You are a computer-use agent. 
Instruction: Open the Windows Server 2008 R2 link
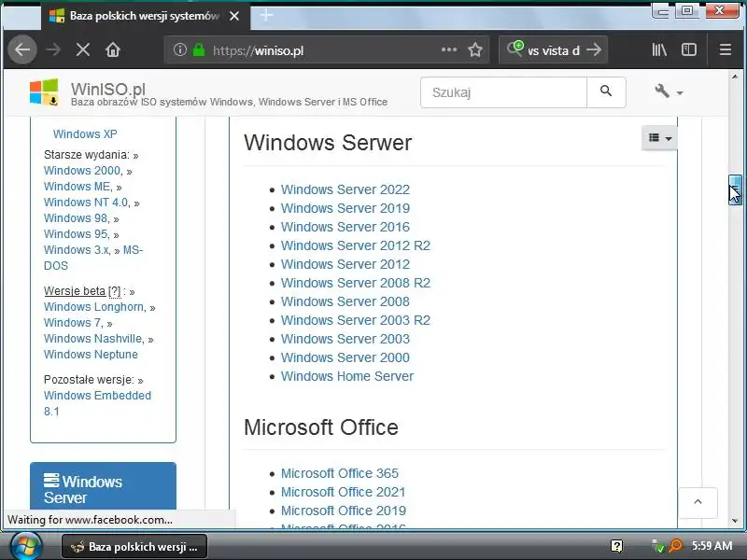tap(356, 283)
